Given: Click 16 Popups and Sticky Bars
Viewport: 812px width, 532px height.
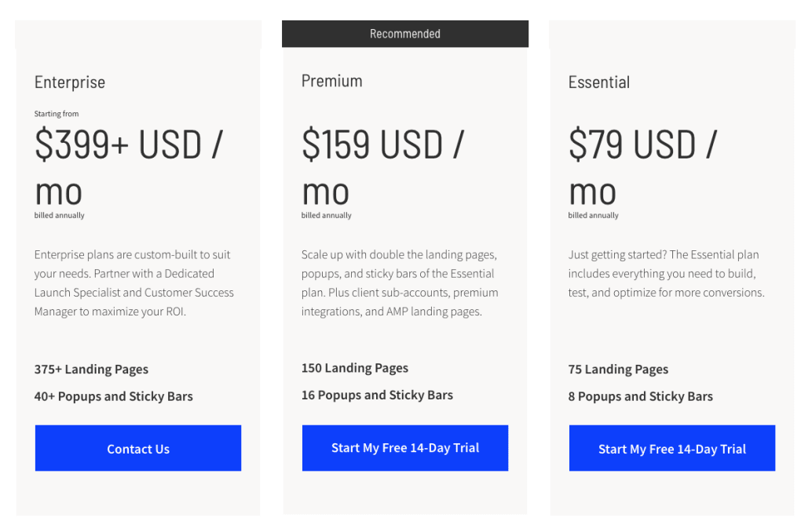Looking at the screenshot, I should pos(377,395).
